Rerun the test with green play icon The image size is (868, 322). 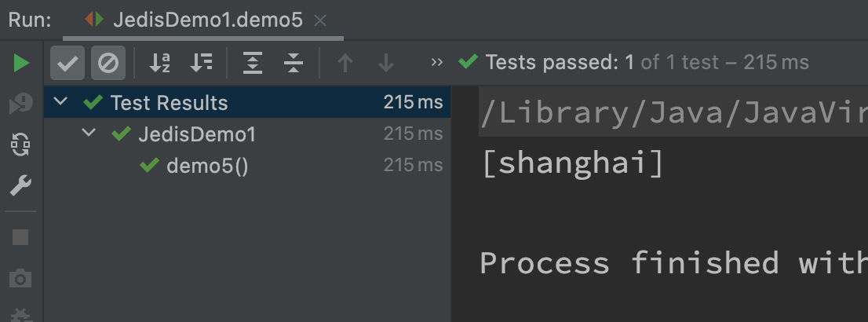(x=21, y=63)
